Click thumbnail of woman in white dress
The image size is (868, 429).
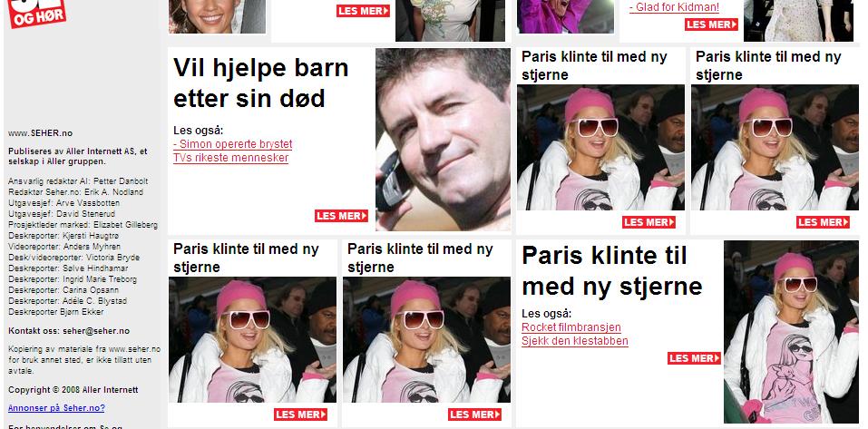point(798,21)
